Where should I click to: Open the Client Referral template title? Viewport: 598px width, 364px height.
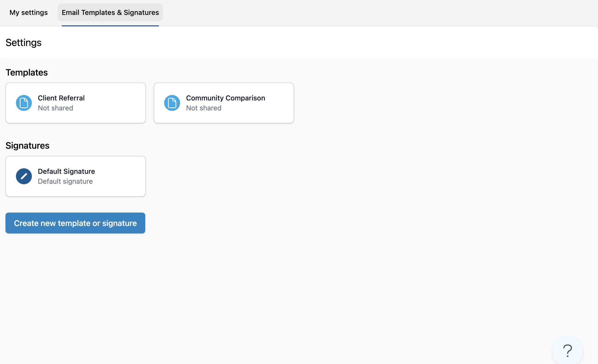(x=61, y=98)
